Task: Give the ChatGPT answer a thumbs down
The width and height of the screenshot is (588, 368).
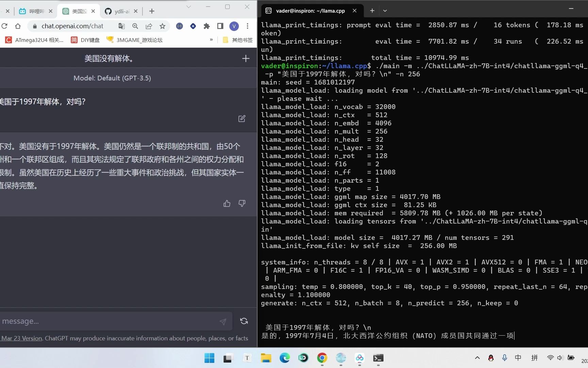Action: point(242,203)
